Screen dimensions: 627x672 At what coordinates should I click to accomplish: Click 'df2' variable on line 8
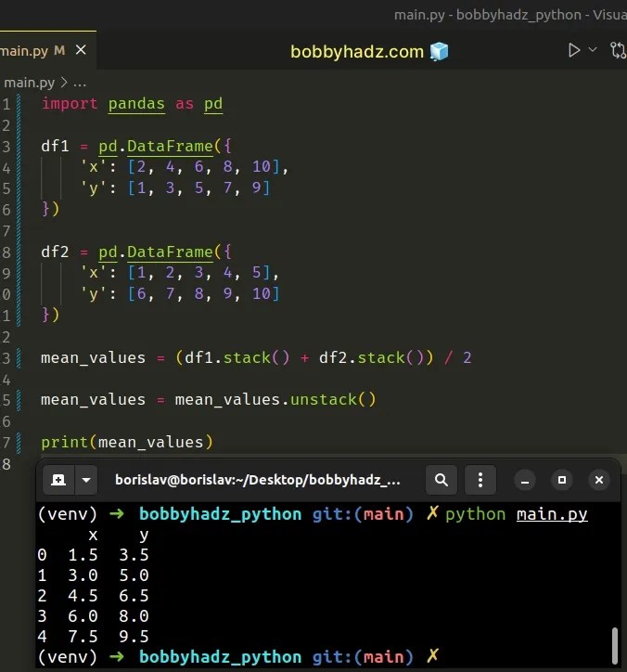click(x=55, y=252)
